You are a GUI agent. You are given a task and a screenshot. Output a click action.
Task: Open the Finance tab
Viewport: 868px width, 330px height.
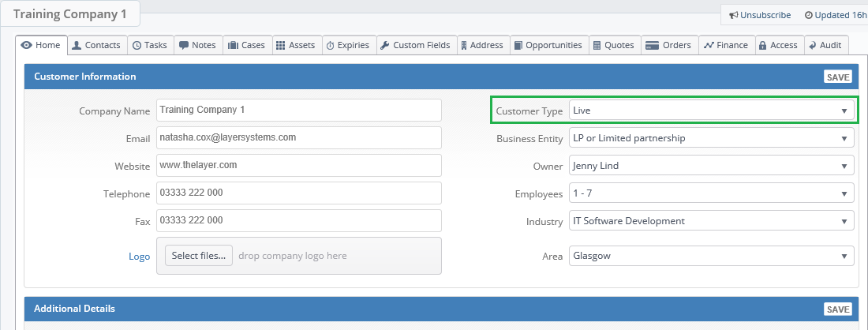(726, 46)
